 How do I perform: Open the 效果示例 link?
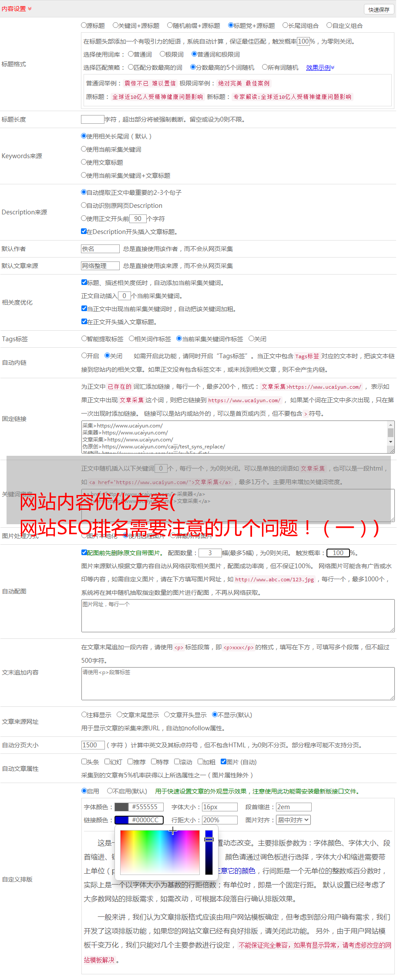tap(320, 68)
